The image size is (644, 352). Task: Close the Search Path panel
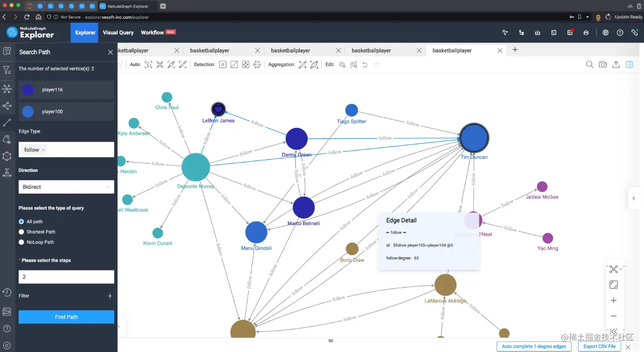coord(110,52)
